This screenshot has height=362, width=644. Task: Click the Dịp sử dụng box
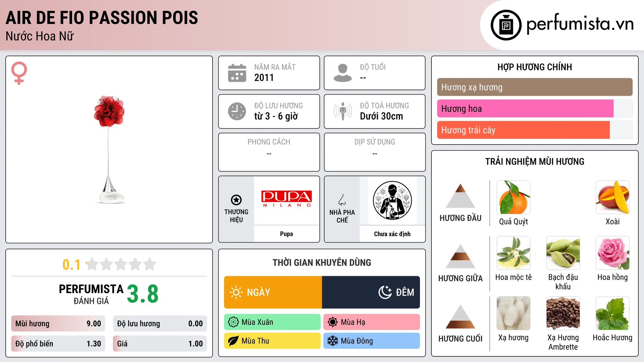tap(375, 152)
